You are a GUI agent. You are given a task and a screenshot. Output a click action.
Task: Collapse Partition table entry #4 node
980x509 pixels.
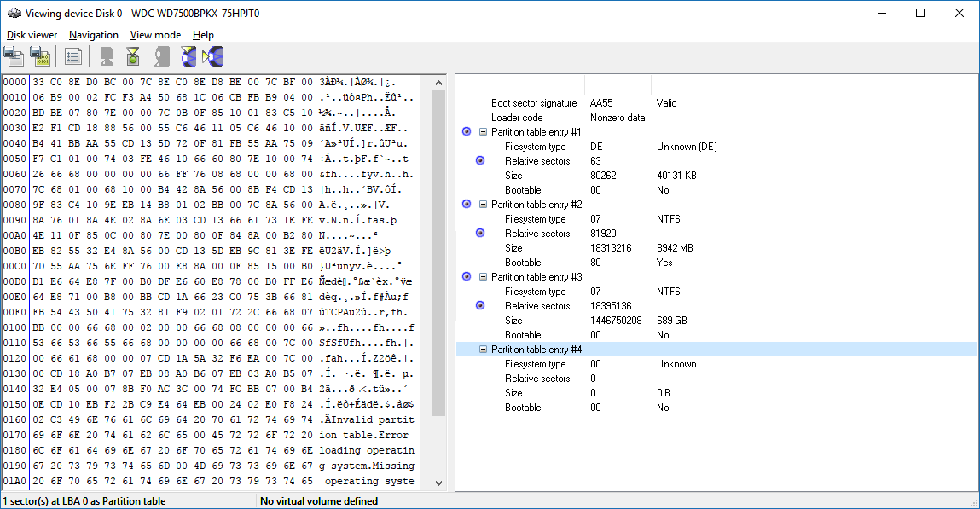tap(483, 350)
